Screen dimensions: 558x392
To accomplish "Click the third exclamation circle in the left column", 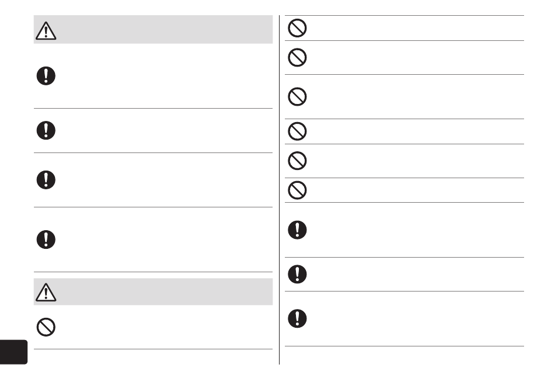I will click(x=46, y=180).
